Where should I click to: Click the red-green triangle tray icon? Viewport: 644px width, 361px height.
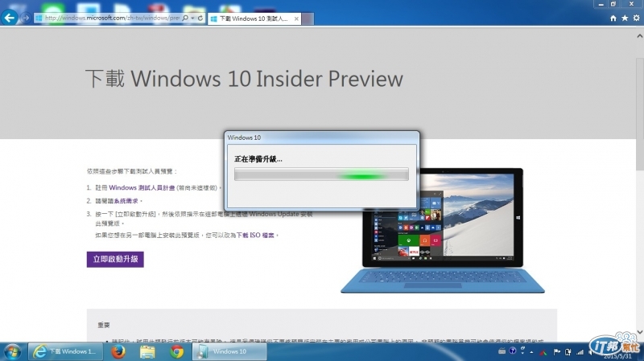[543, 352]
